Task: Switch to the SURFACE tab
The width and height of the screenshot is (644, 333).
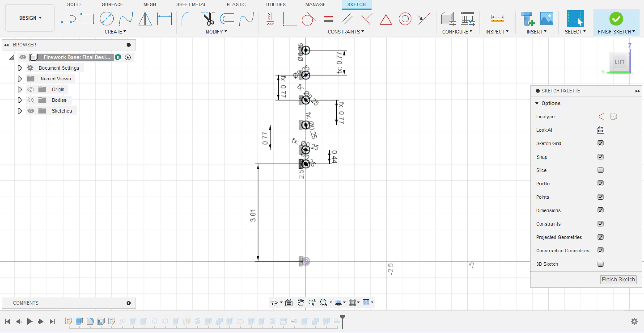Action: [112, 4]
